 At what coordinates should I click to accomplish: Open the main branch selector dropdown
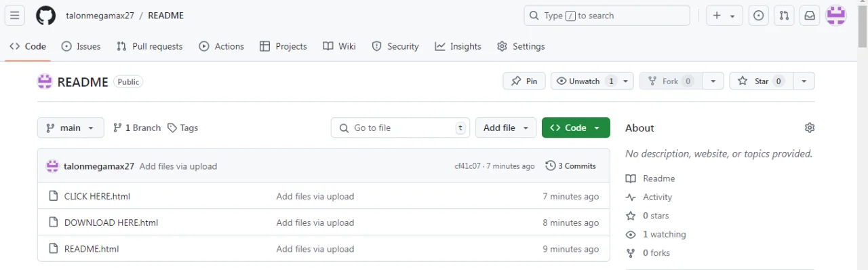tap(71, 128)
